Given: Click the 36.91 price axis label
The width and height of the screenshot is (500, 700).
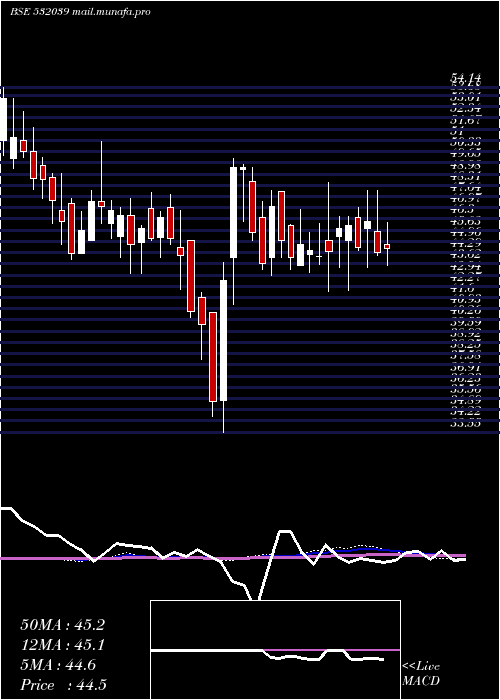Looking at the screenshot, I should (465, 368).
